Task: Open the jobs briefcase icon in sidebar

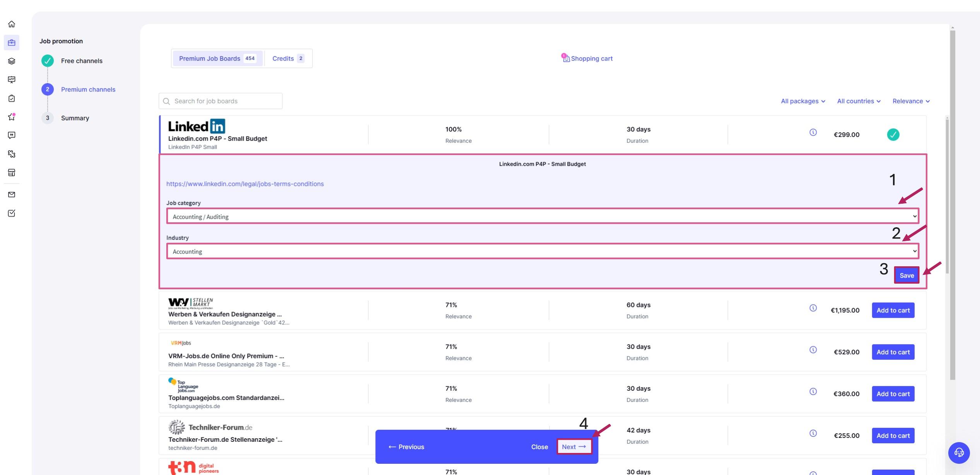Action: pos(12,43)
